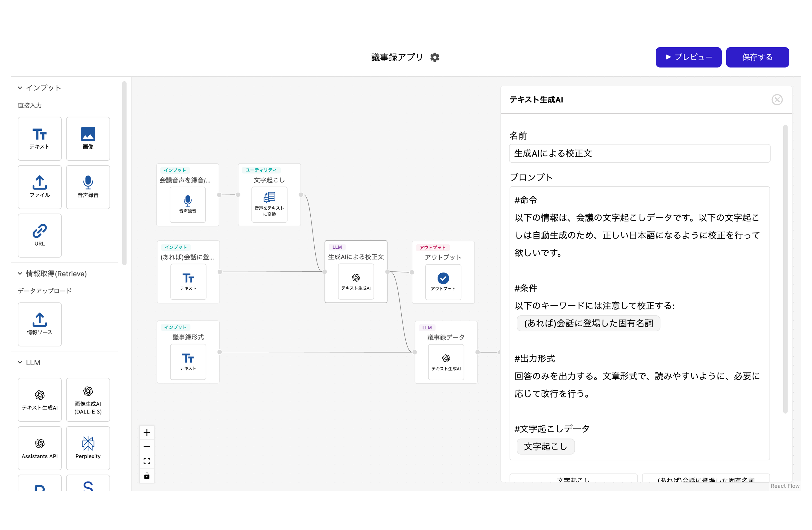The image size is (812, 530).
Task: Select the URL input block
Action: (40, 236)
